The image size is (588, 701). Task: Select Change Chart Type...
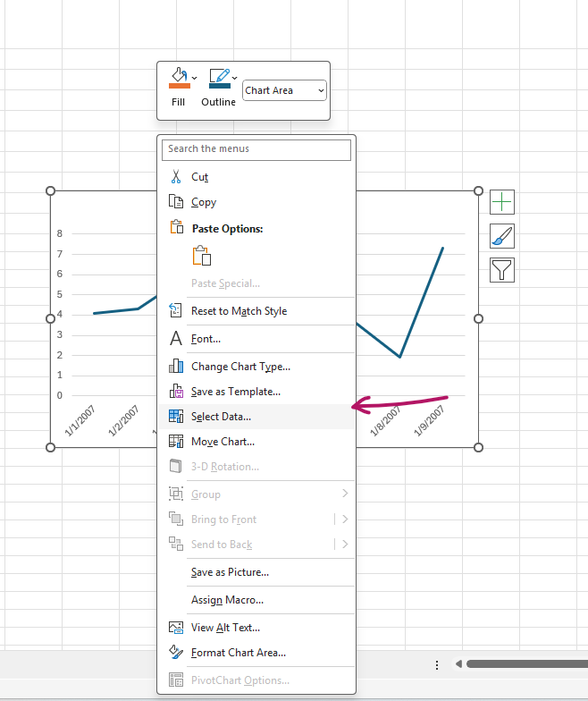[256, 367]
